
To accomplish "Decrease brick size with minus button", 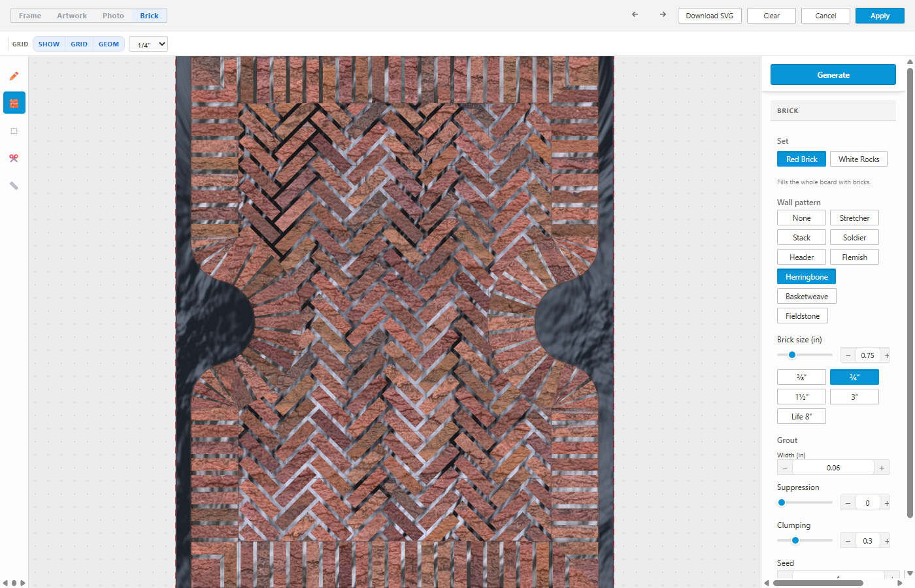I will (x=848, y=355).
